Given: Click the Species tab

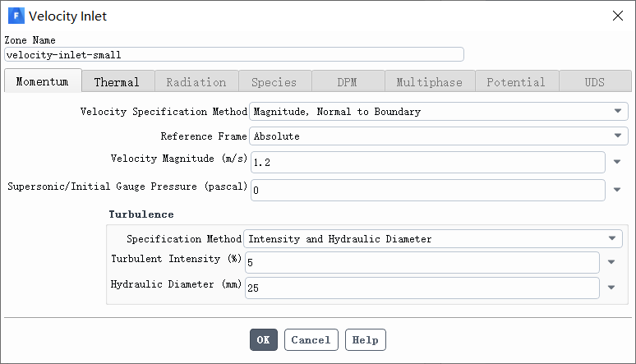Looking at the screenshot, I should click(274, 82).
